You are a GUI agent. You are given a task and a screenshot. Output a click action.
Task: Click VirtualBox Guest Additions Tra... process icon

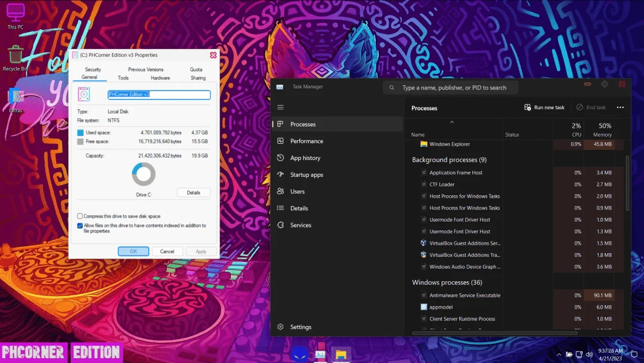click(423, 255)
